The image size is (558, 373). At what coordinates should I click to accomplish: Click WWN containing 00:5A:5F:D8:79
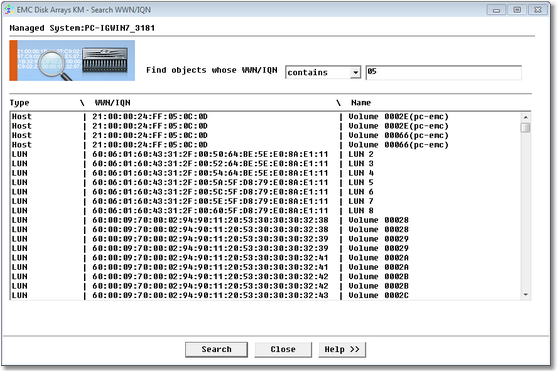pos(210,183)
